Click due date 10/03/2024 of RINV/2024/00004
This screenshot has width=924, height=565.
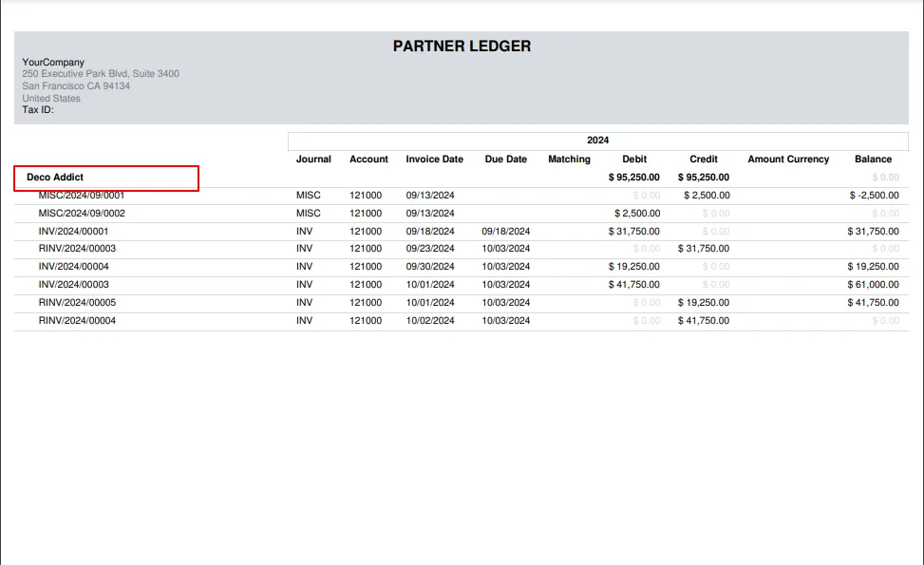tap(505, 321)
